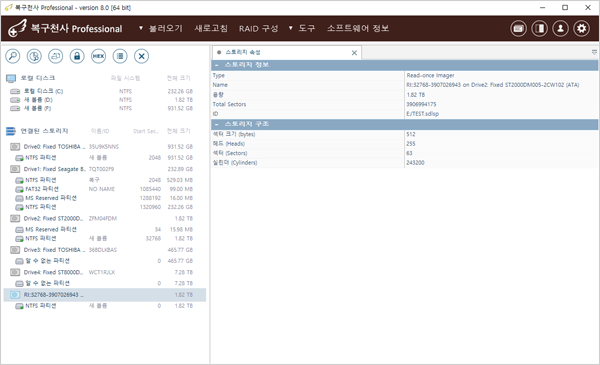Click the disk image tool icon beside the lock

[55, 56]
